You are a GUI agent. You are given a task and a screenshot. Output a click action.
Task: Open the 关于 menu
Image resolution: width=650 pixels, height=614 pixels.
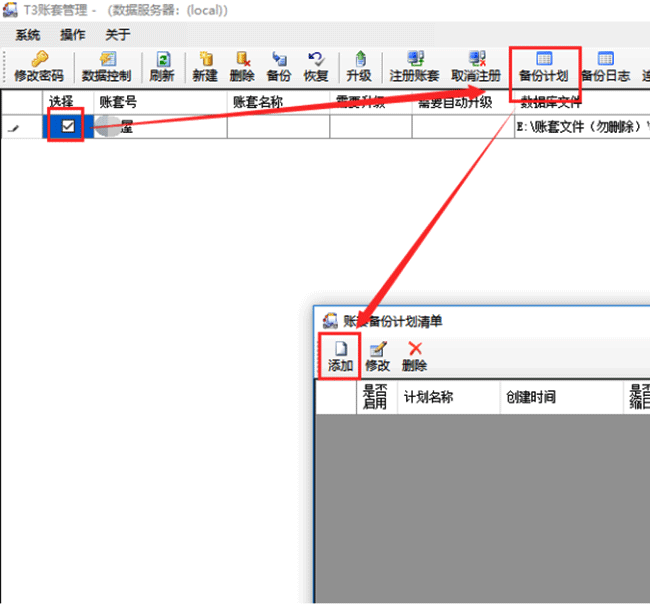coord(118,35)
